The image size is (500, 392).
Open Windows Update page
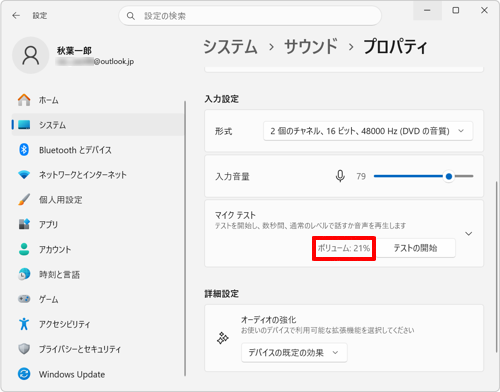point(98,374)
